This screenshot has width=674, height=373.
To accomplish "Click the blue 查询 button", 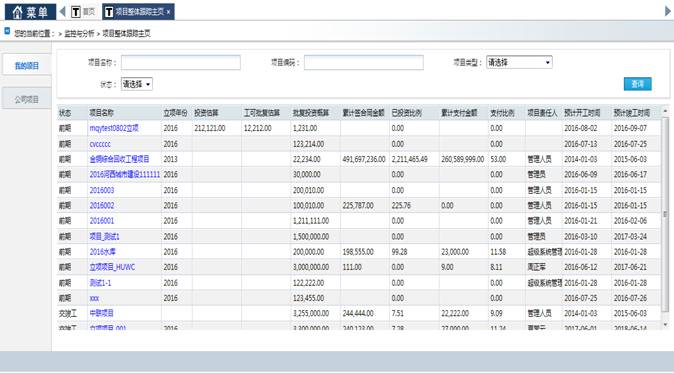I will point(637,84).
